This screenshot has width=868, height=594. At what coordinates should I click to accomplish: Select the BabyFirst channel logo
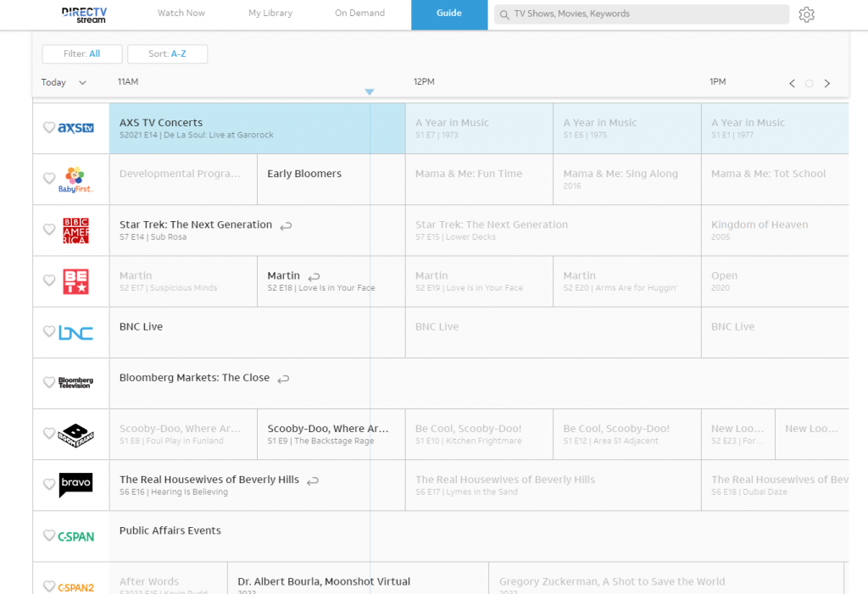(76, 179)
